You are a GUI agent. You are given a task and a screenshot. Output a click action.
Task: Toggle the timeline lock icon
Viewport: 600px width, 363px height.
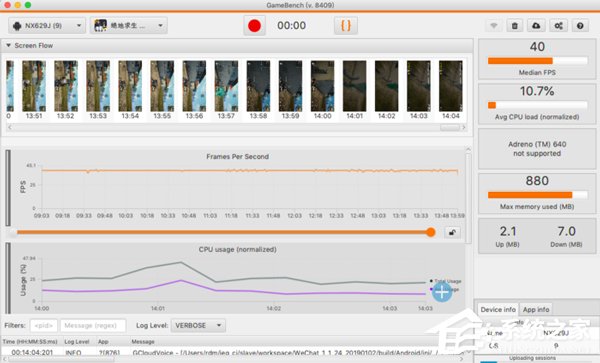tap(452, 232)
